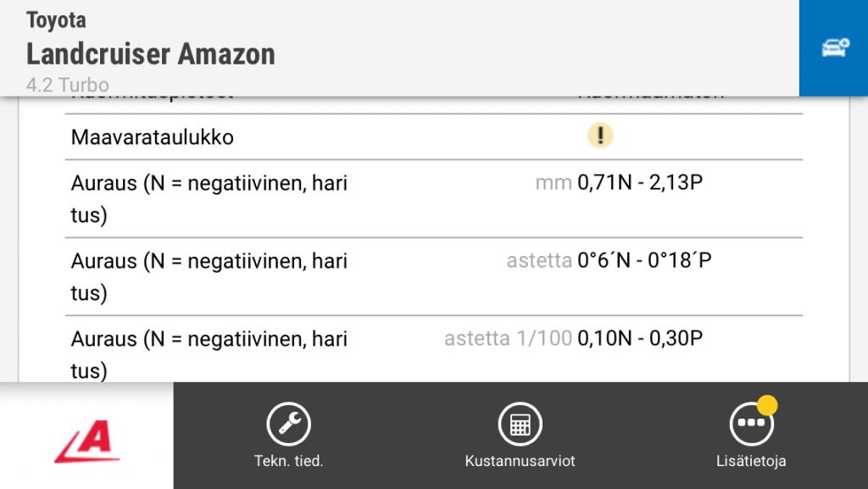Open the Maavarataulukko row
The width and height of the screenshot is (868, 489).
(x=153, y=136)
